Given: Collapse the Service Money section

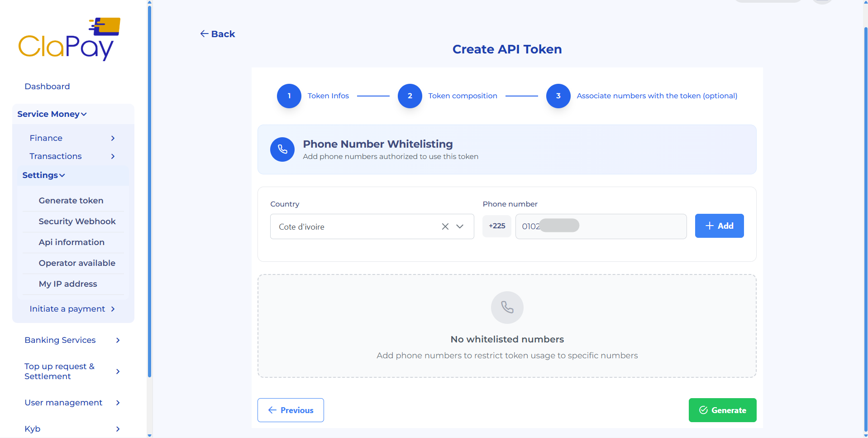Looking at the screenshot, I should click(x=51, y=114).
